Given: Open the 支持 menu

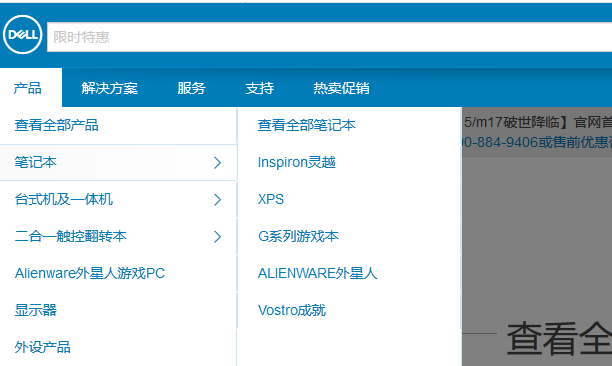Looking at the screenshot, I should (x=260, y=88).
